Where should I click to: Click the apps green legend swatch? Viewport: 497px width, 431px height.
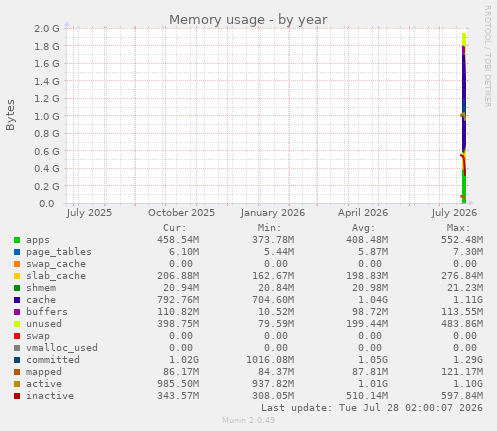tap(17, 240)
